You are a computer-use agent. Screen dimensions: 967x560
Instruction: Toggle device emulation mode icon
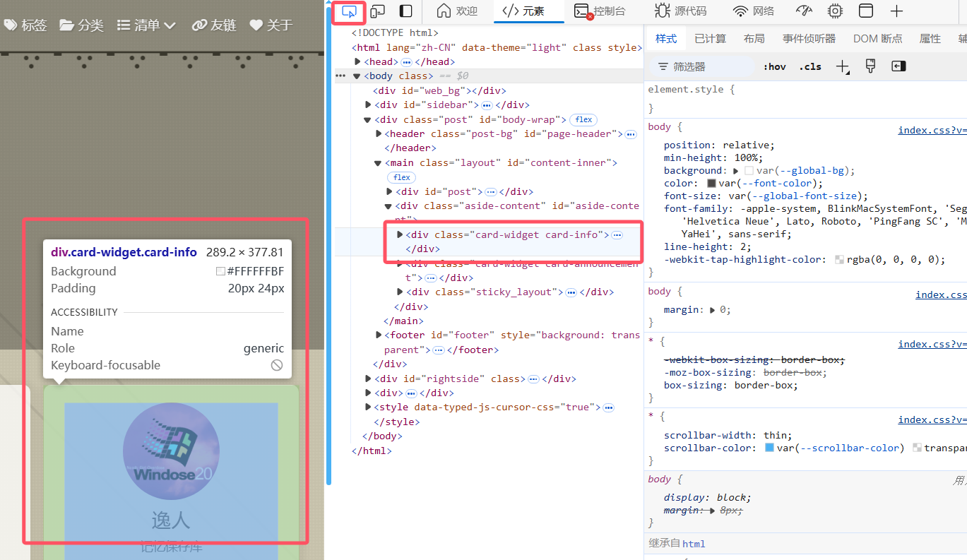pos(378,11)
